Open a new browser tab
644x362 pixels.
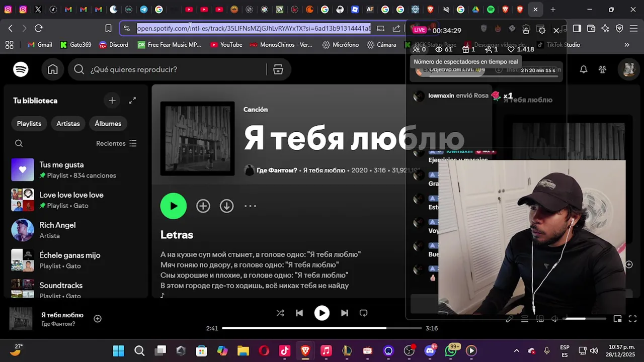tap(553, 9)
